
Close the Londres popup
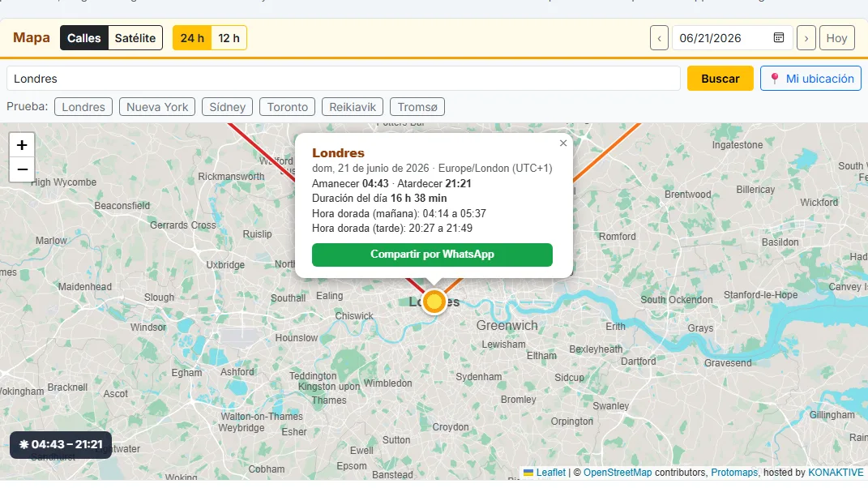563,143
